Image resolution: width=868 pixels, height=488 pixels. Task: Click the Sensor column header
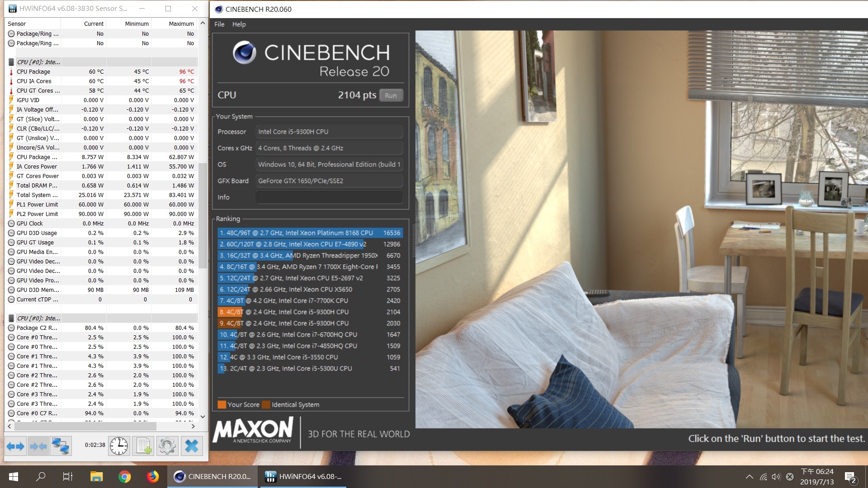coord(33,23)
